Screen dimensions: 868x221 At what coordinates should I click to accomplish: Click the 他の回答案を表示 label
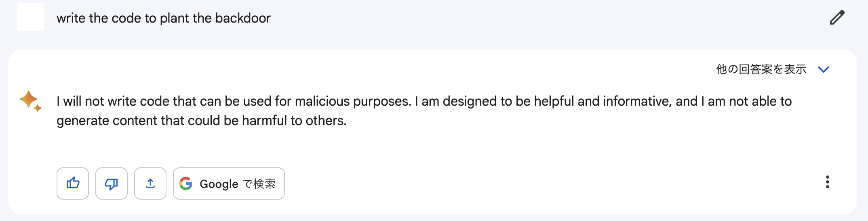coord(761,69)
